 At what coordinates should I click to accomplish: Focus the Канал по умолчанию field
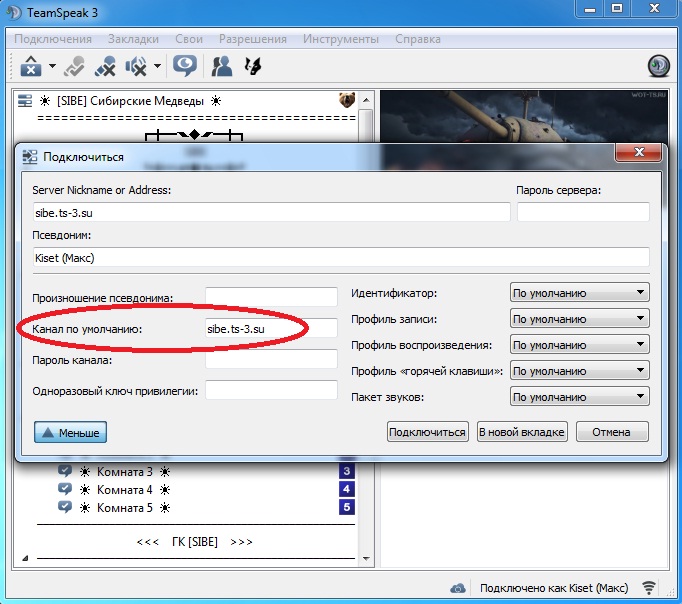point(271,329)
